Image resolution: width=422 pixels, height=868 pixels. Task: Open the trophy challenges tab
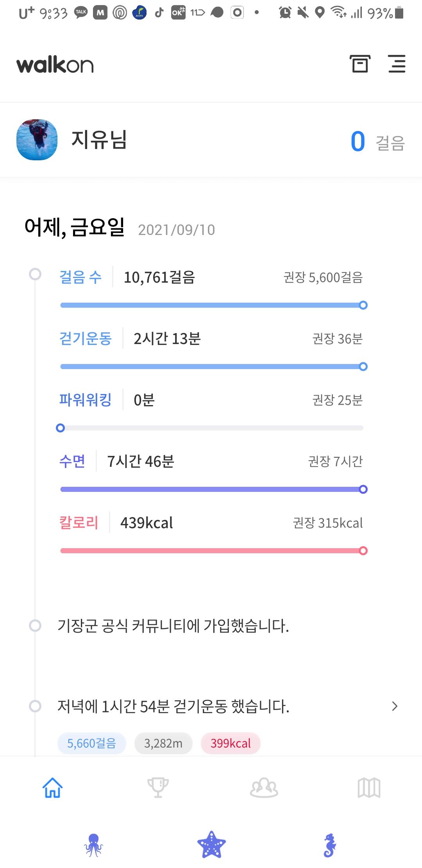pos(158,787)
